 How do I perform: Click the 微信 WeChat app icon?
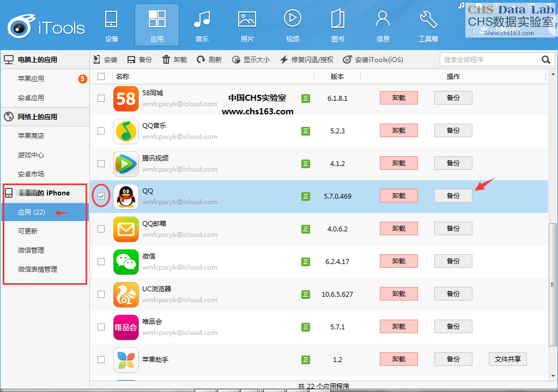pyautogui.click(x=126, y=262)
